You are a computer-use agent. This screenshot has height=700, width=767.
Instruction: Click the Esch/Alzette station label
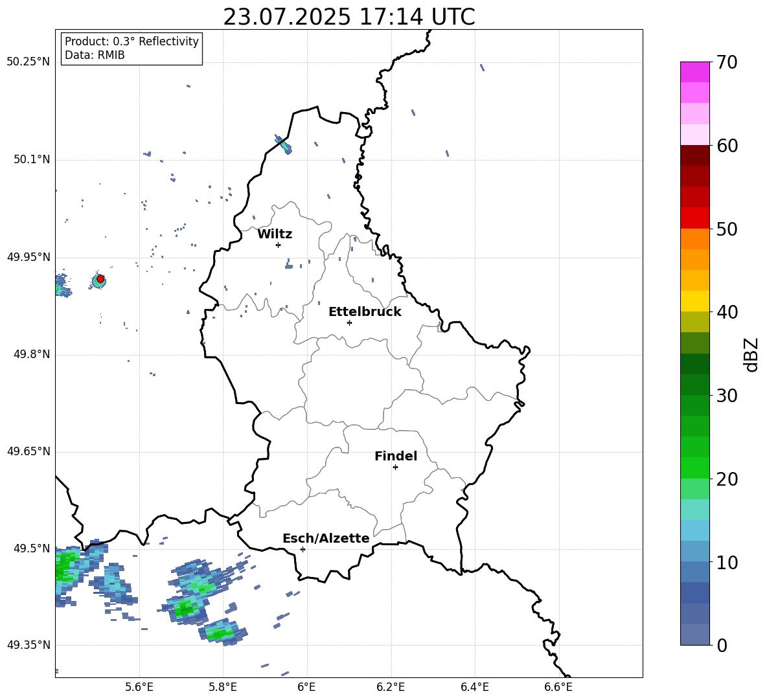tap(326, 539)
